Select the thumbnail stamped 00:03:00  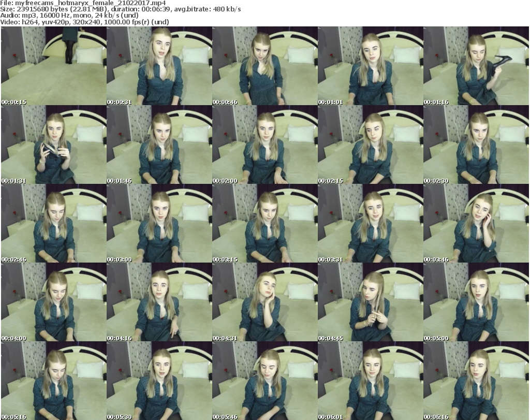[159, 224]
